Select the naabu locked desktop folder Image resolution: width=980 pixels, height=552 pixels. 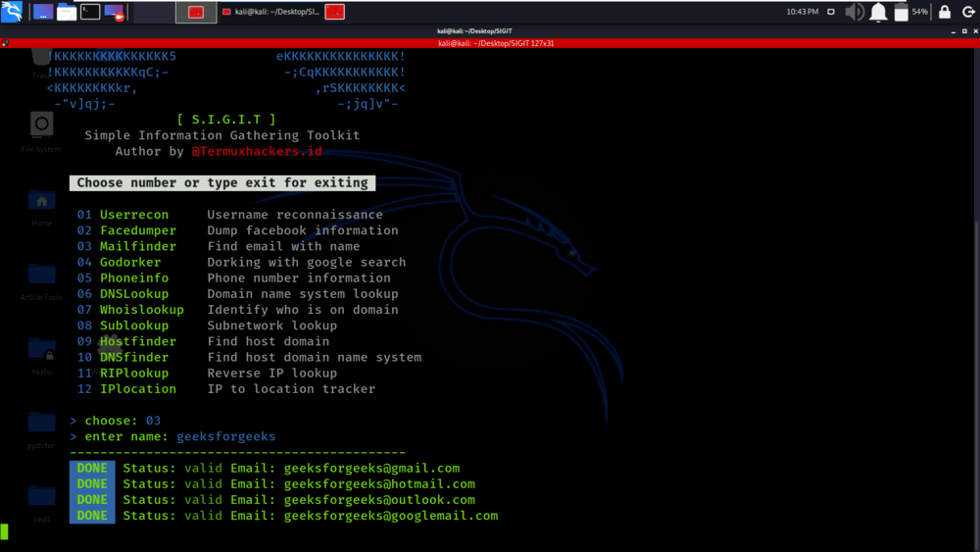click(41, 355)
